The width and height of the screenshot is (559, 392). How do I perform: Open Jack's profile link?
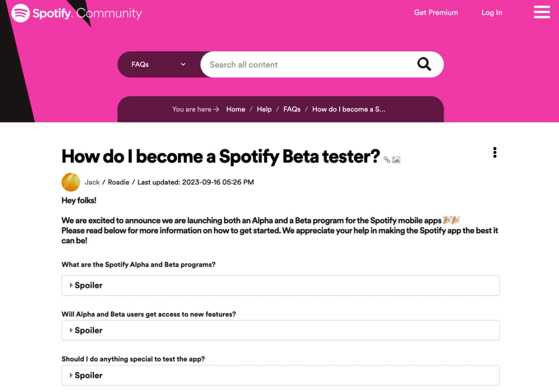(92, 182)
